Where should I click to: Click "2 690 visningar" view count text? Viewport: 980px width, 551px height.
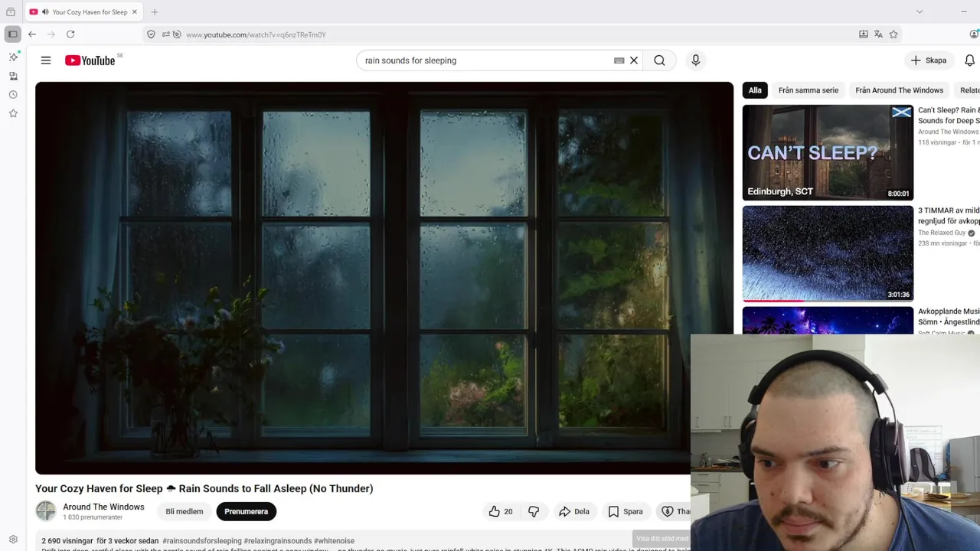tap(67, 541)
